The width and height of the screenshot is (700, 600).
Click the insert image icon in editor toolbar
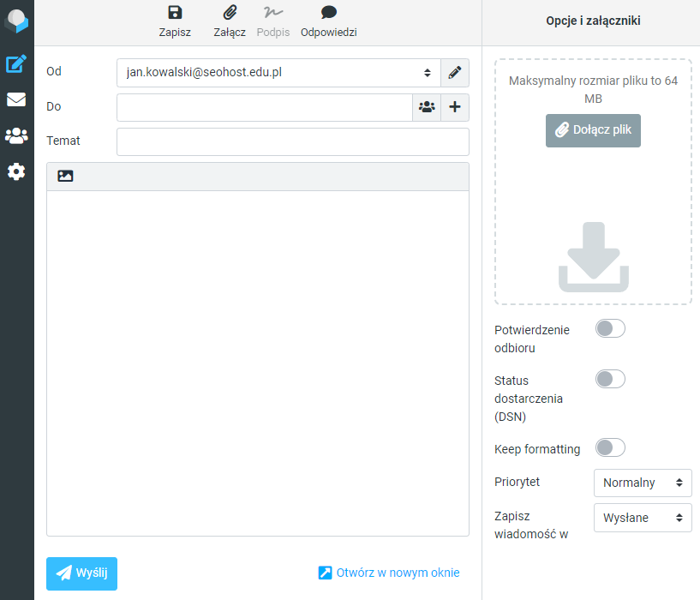(x=65, y=176)
